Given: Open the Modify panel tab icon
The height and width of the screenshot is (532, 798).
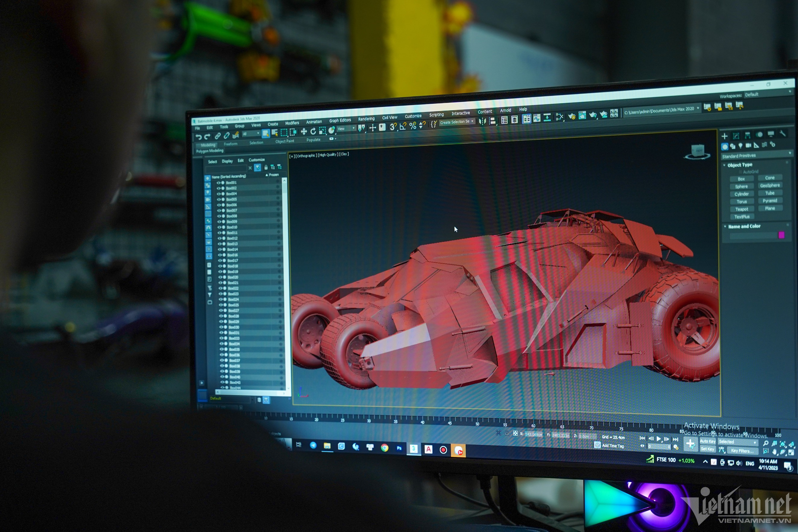Looking at the screenshot, I should click(x=736, y=136).
